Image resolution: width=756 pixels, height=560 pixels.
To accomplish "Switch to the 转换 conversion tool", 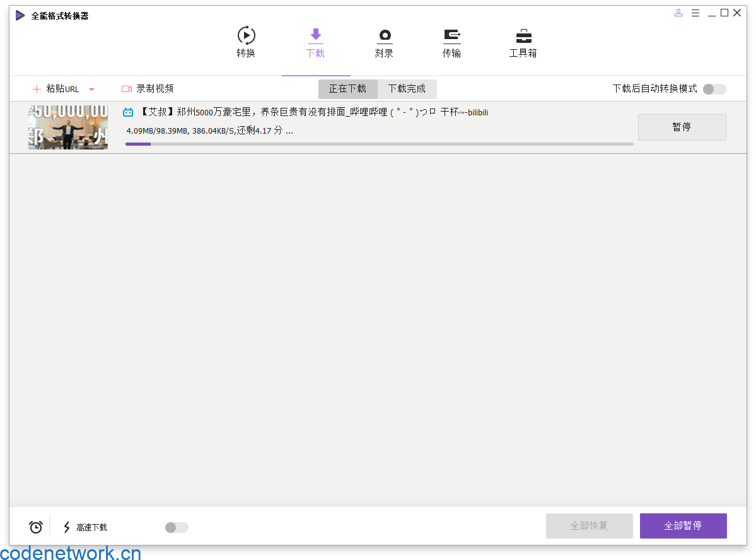I will coord(245,42).
